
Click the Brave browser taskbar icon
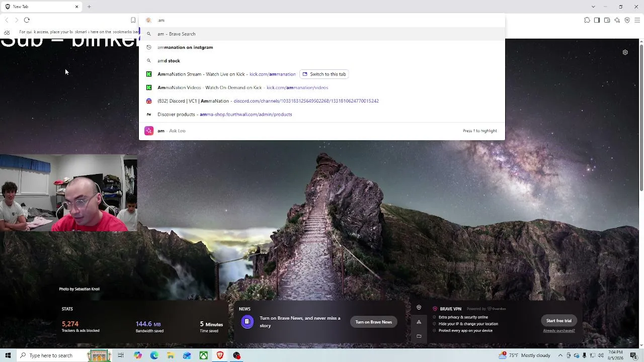[220, 355]
